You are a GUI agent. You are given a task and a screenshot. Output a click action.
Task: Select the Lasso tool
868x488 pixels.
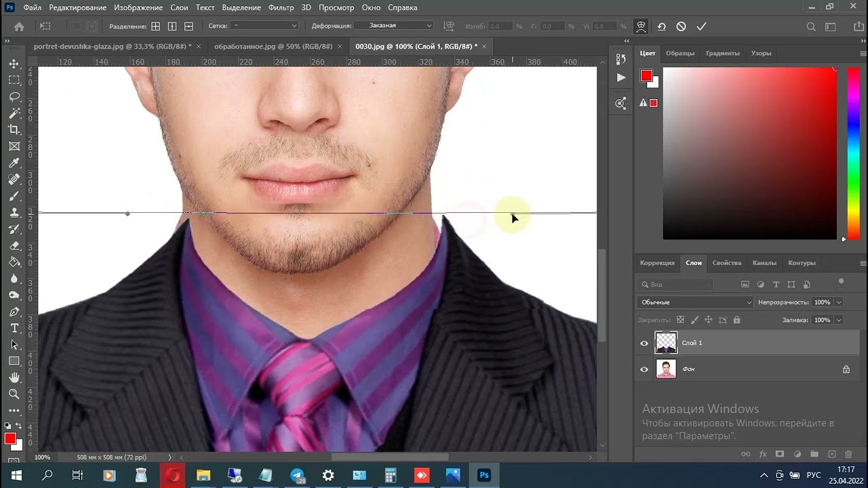pos(14,97)
